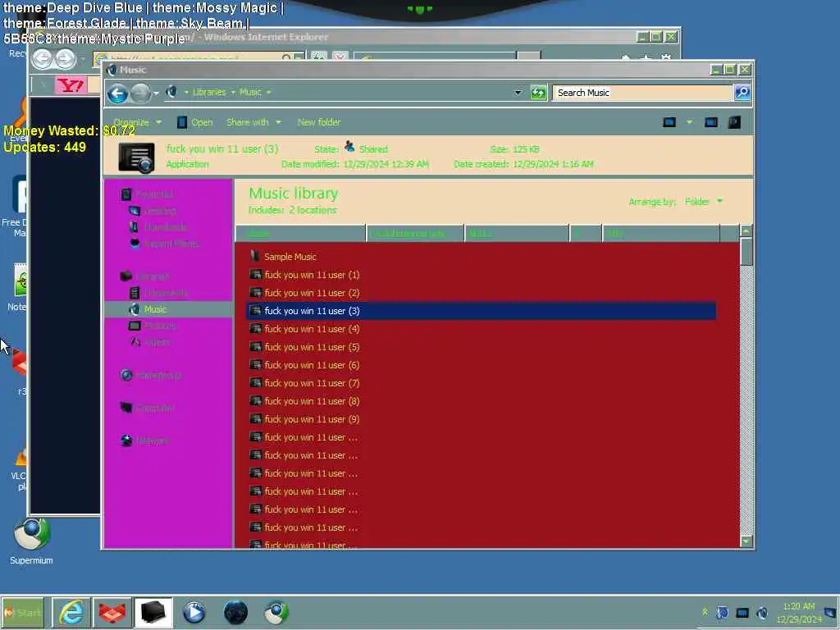Open the globe icon on the taskbar

[x=235, y=612]
